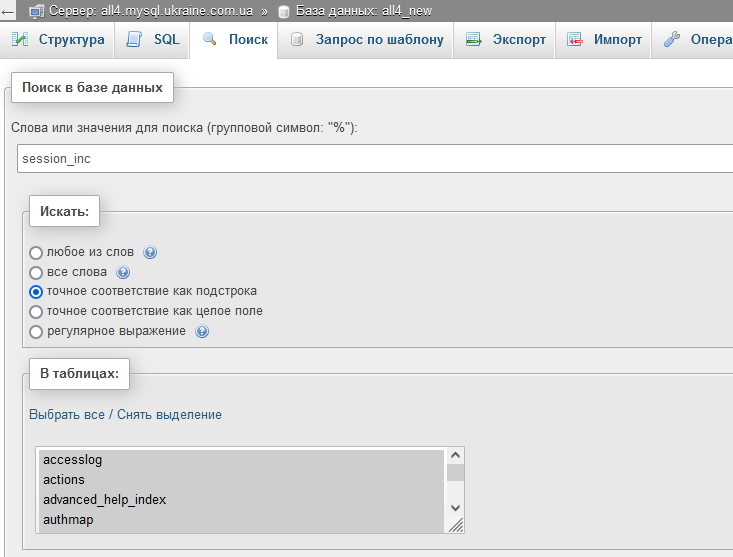Click the Импорт tab icon

(575, 39)
